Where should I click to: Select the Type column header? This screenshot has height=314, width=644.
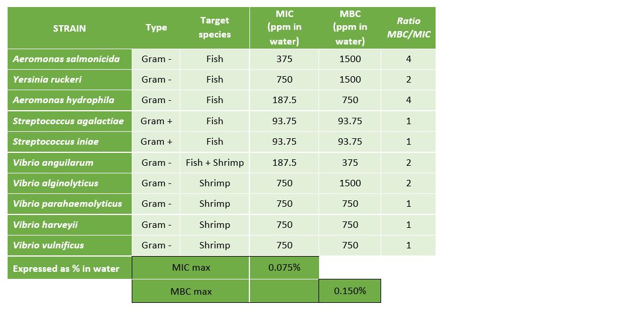[156, 28]
